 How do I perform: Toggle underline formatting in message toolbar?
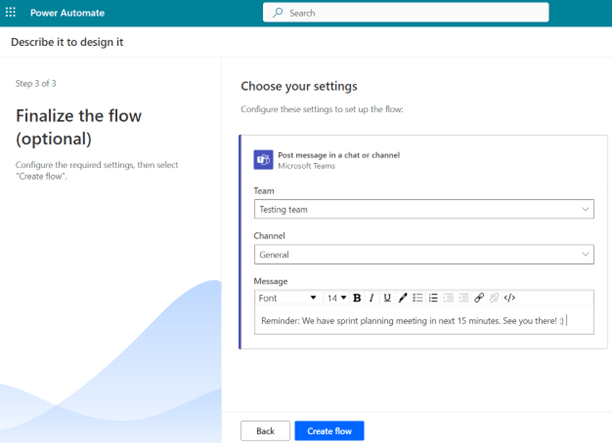coord(387,298)
